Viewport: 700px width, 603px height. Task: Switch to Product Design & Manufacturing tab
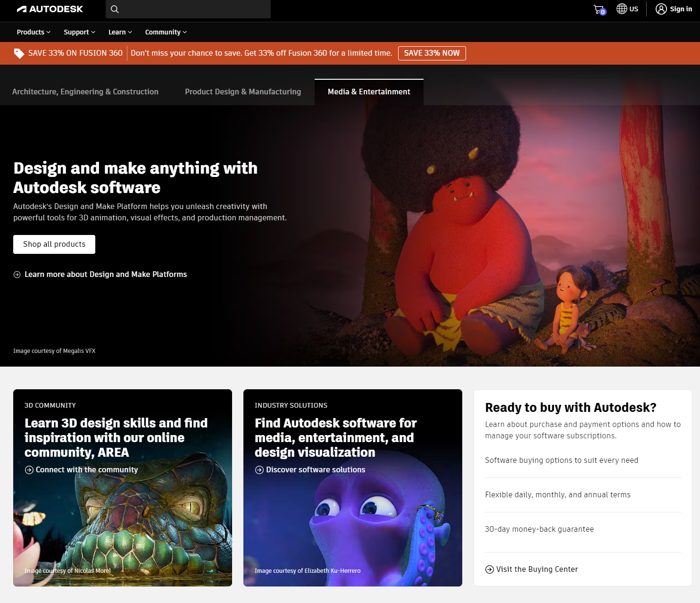click(x=243, y=92)
